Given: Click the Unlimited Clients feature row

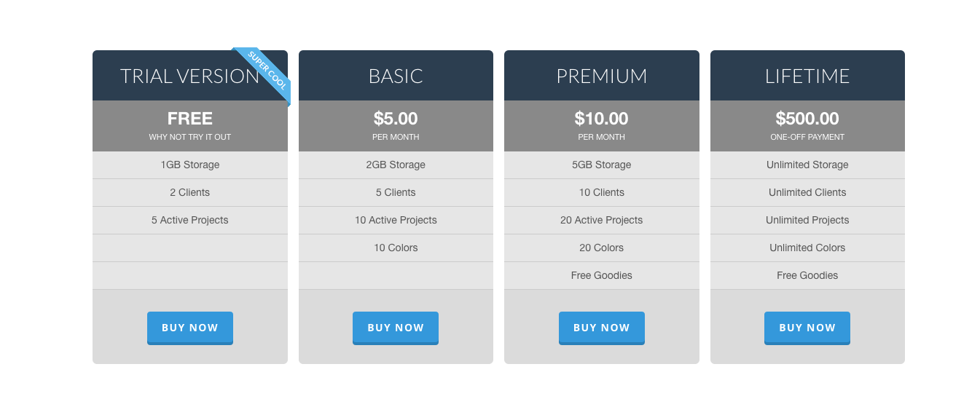Looking at the screenshot, I should tap(807, 193).
